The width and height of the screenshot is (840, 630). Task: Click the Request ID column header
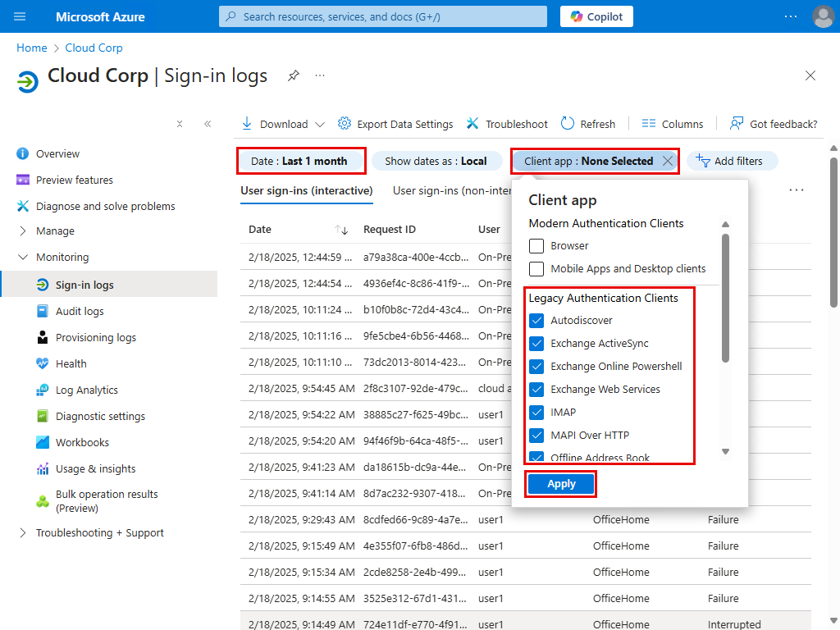pyautogui.click(x=390, y=230)
